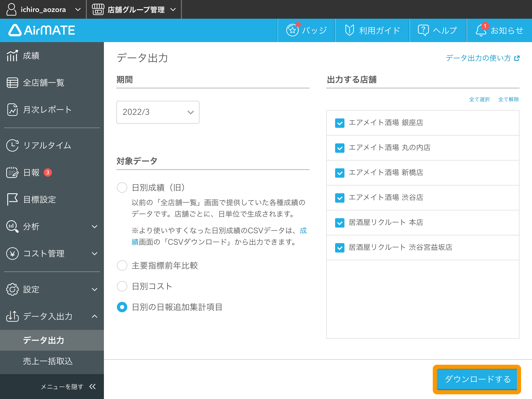Open the バッジ star icon
The height and width of the screenshot is (399, 532).
click(292, 30)
